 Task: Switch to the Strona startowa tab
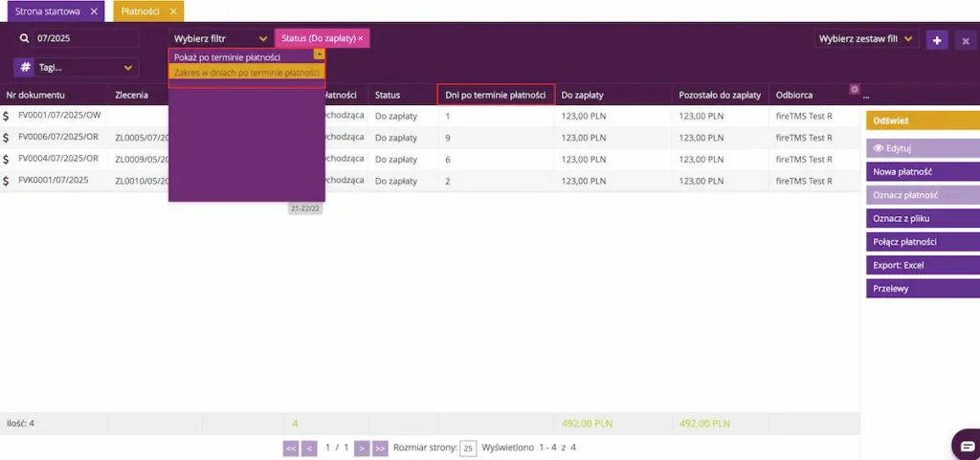pyautogui.click(x=48, y=11)
